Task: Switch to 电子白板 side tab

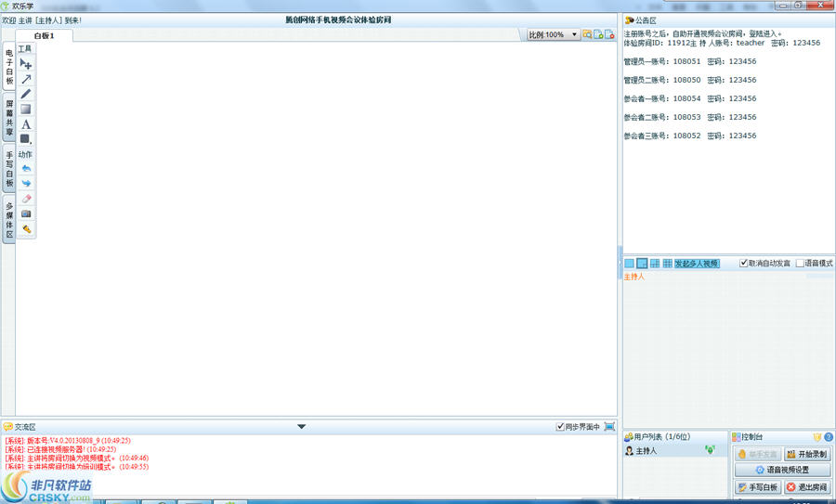Action: (9, 67)
